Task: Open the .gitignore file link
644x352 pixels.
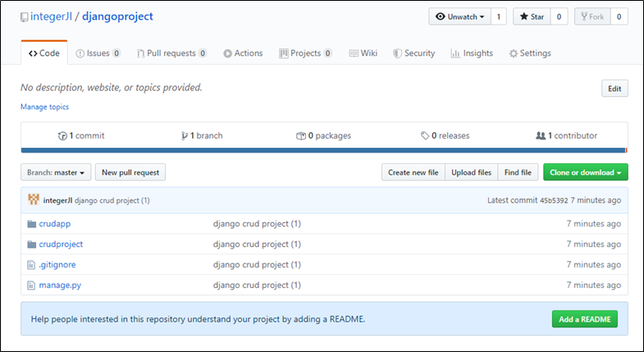Action: (57, 265)
